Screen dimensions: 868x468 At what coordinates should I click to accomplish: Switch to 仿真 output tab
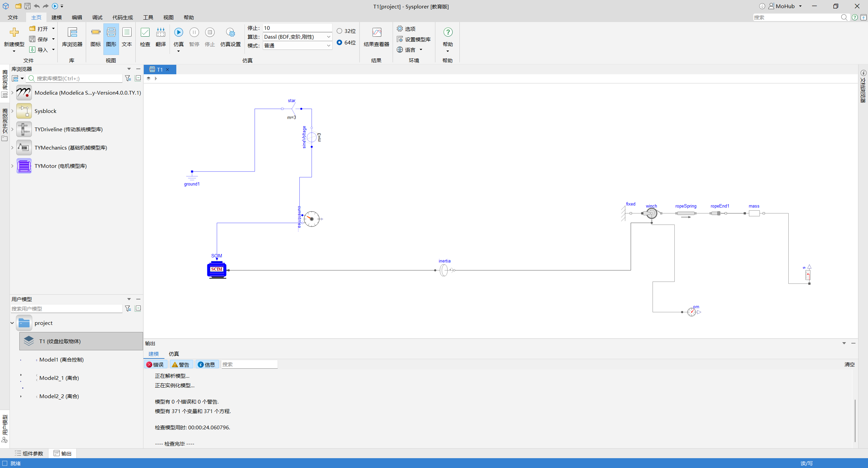click(174, 354)
